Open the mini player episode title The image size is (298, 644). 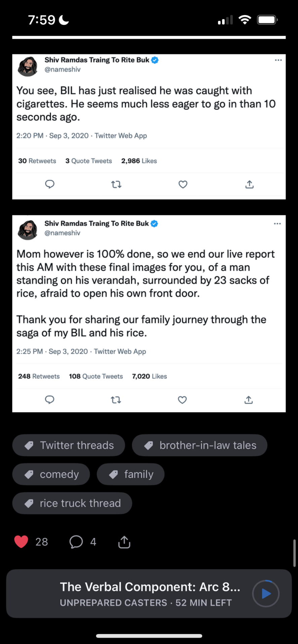[150, 587]
